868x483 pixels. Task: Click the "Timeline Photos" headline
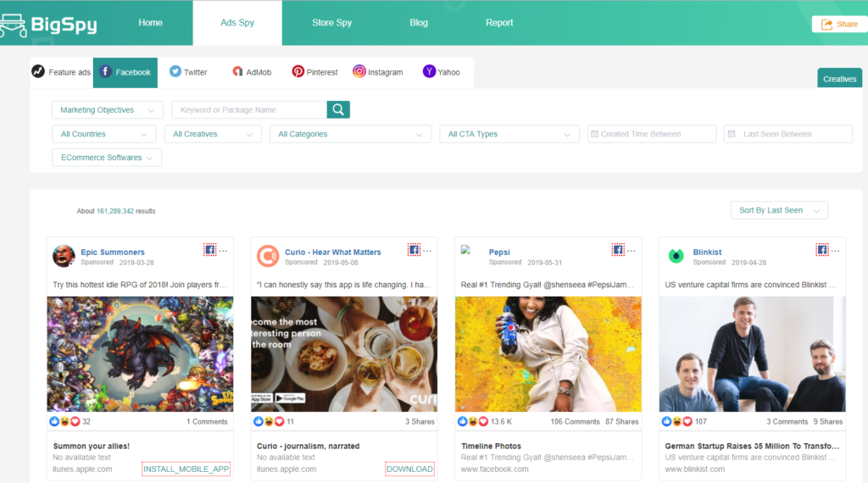click(x=491, y=446)
